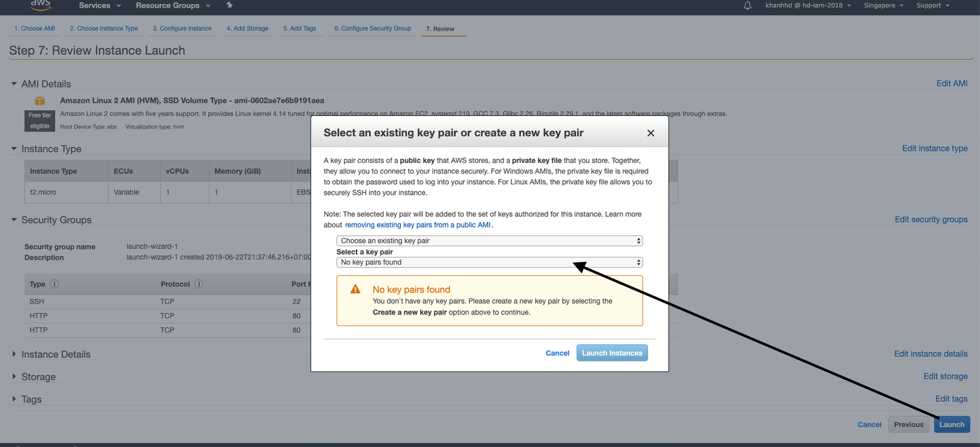Click the Variable ECUs cell
The image size is (980, 447).
click(134, 193)
